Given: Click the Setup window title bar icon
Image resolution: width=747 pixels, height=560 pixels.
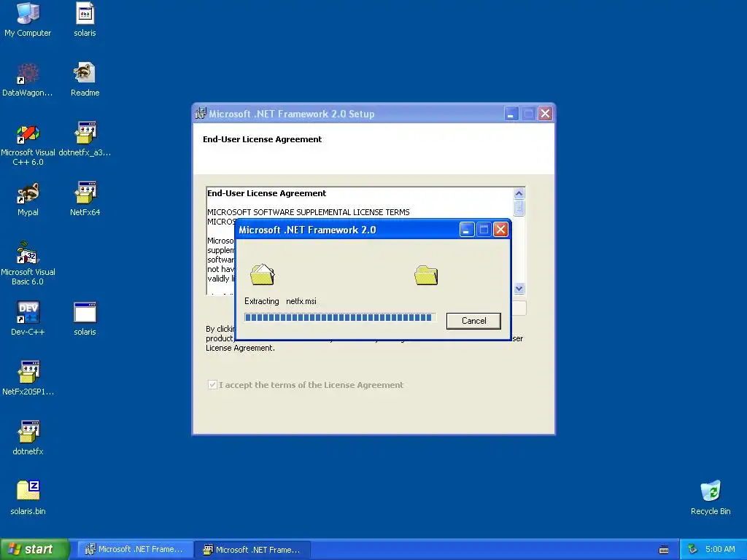Looking at the screenshot, I should point(201,114).
